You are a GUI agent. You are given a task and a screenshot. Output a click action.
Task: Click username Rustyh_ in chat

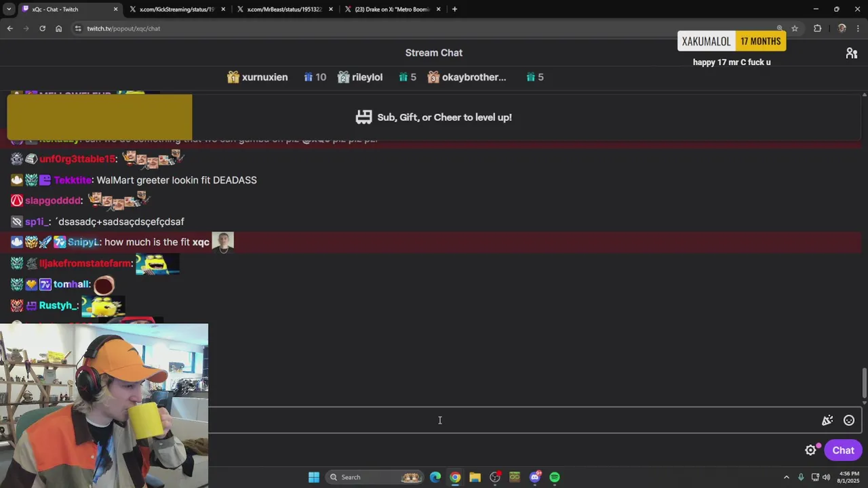[58, 306]
